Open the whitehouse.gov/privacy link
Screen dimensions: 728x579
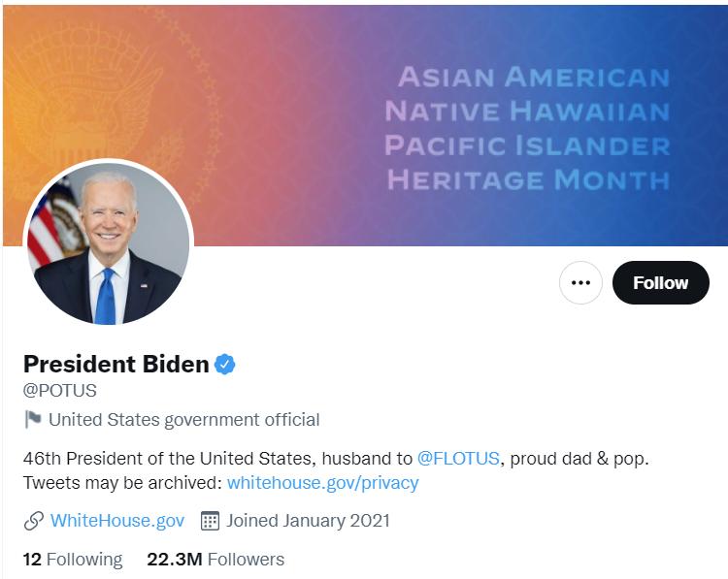pos(322,482)
